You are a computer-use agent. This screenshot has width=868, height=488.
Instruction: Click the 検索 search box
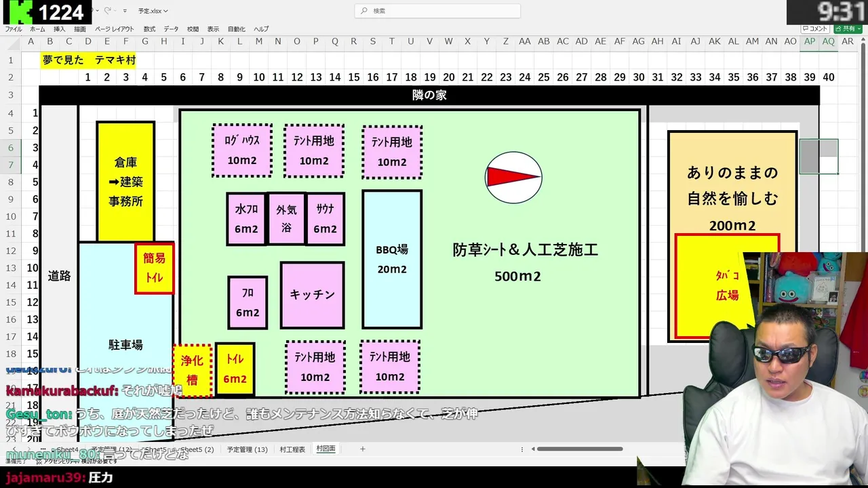click(437, 11)
